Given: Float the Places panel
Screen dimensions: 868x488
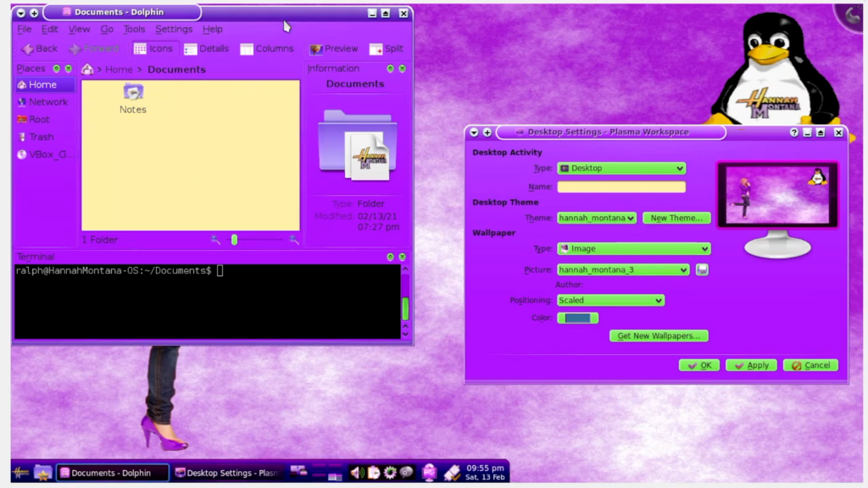Looking at the screenshot, I should [x=57, y=69].
